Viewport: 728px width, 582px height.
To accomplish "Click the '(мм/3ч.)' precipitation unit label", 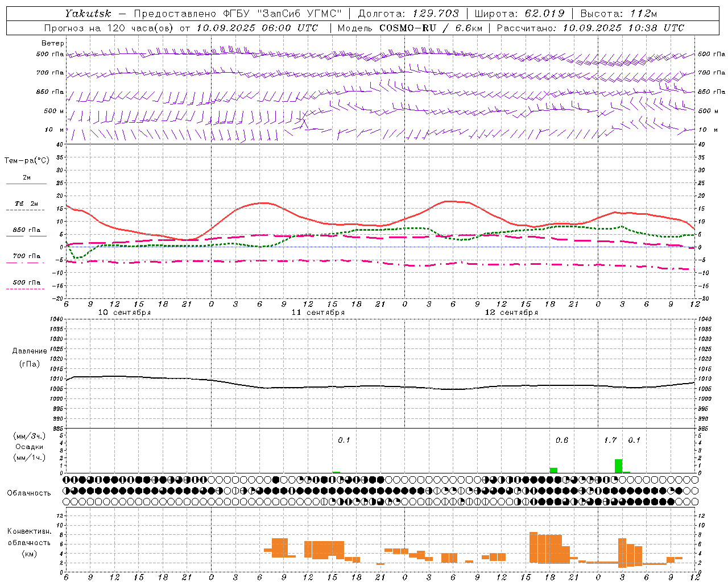I will (30, 436).
